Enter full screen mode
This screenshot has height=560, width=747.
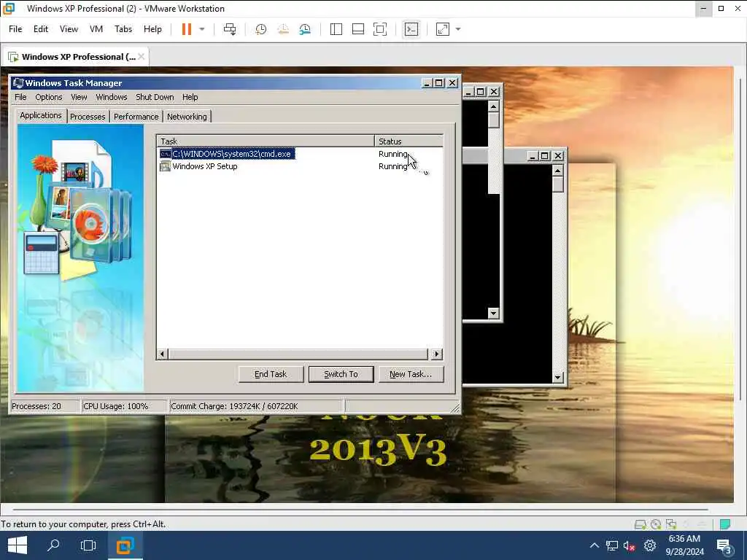(x=379, y=29)
